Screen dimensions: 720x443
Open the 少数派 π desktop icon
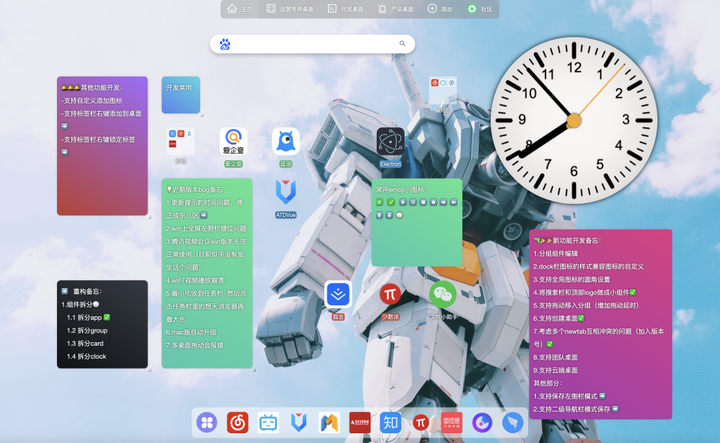pos(390,294)
